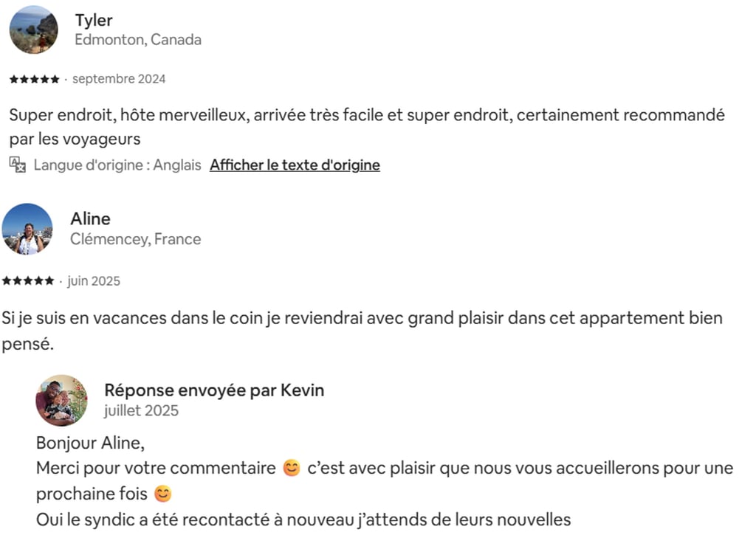
Task: Click Aline's five-star rating icons
Action: point(28,281)
